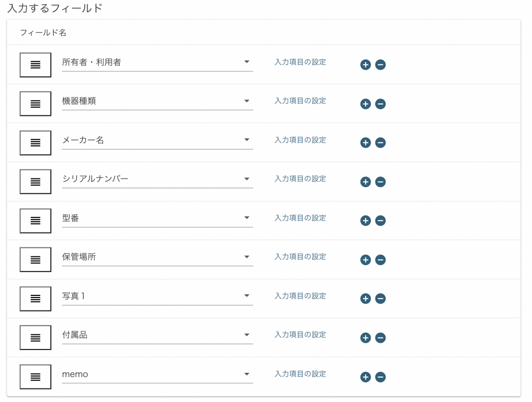Open the 所有者・利用者 field dropdown
This screenshot has width=532, height=402.
157,62
